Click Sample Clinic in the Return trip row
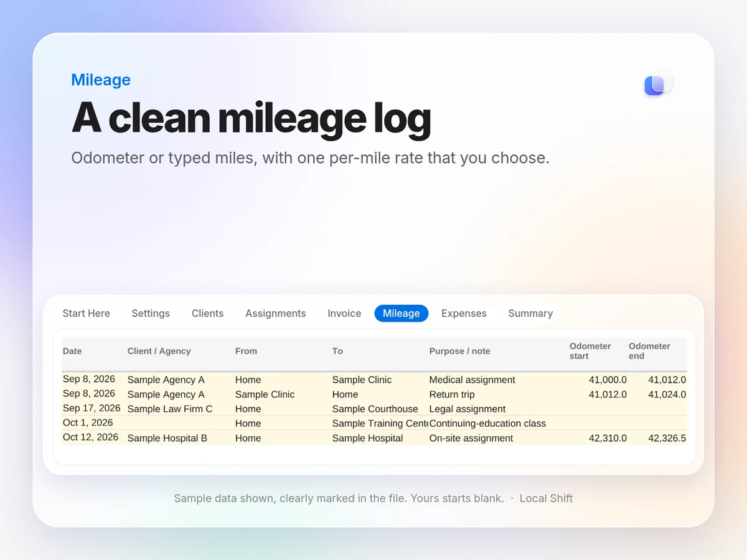747x560 pixels. pyautogui.click(x=265, y=394)
